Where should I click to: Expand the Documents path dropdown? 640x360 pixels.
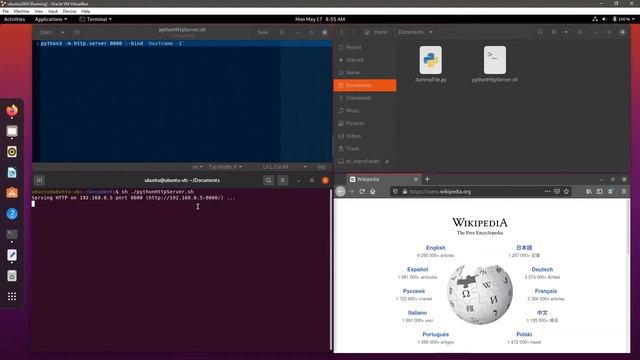pyautogui.click(x=431, y=32)
